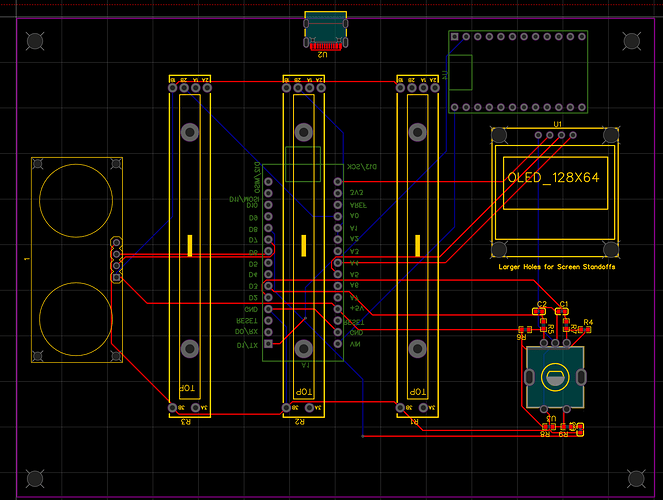Click the TOP marking on slider R2

303,392
